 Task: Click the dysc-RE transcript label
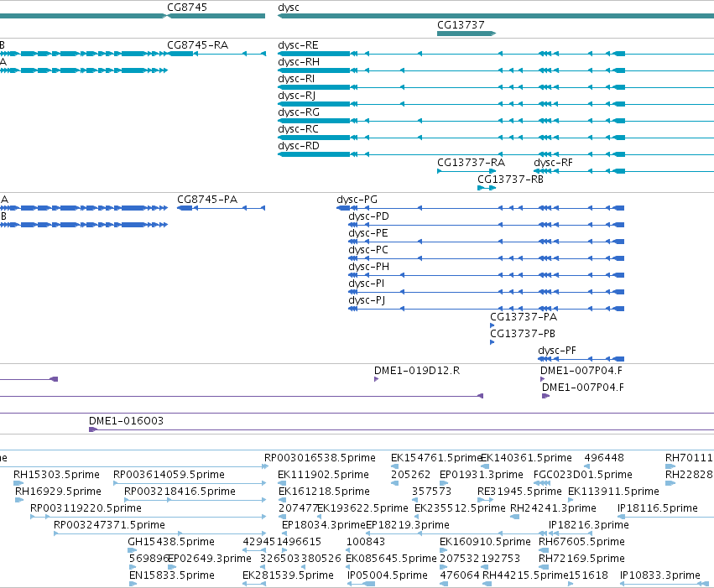(298, 45)
